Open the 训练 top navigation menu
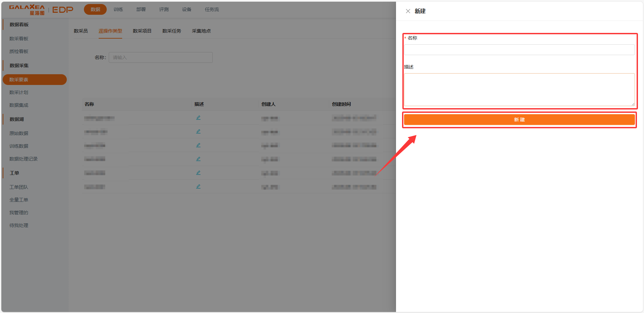The width and height of the screenshot is (644, 313). click(x=118, y=9)
